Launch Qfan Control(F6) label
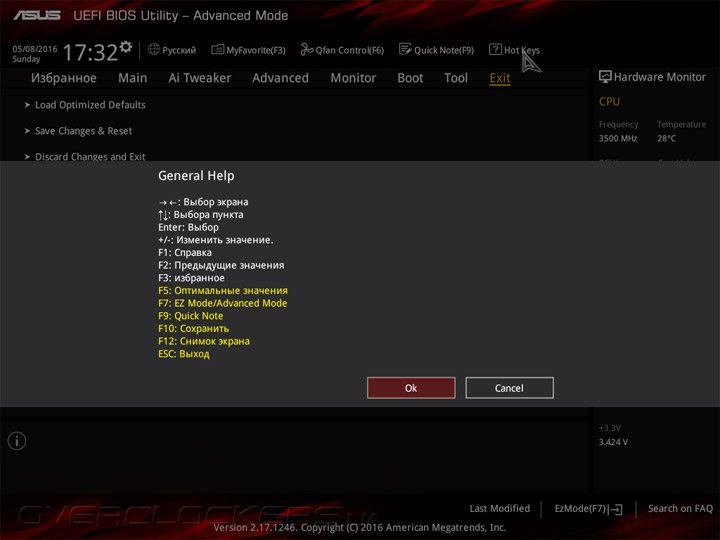The width and height of the screenshot is (720, 540). pos(349,50)
